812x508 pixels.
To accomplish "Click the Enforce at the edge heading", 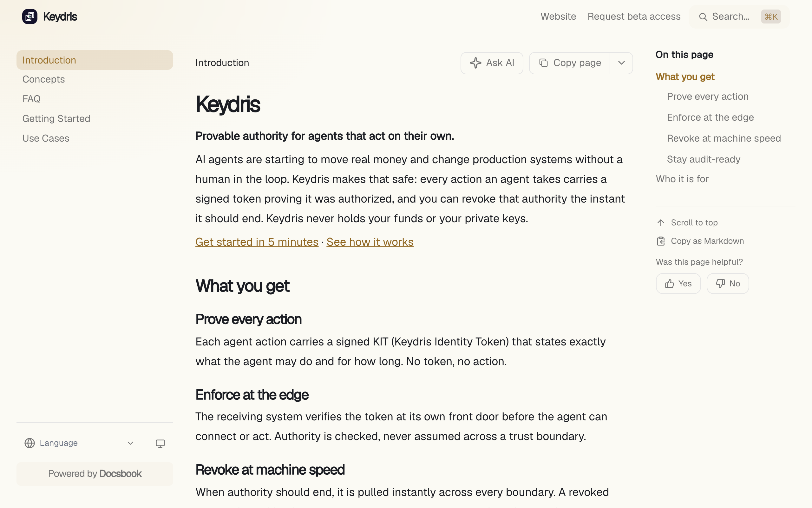I will point(252,395).
